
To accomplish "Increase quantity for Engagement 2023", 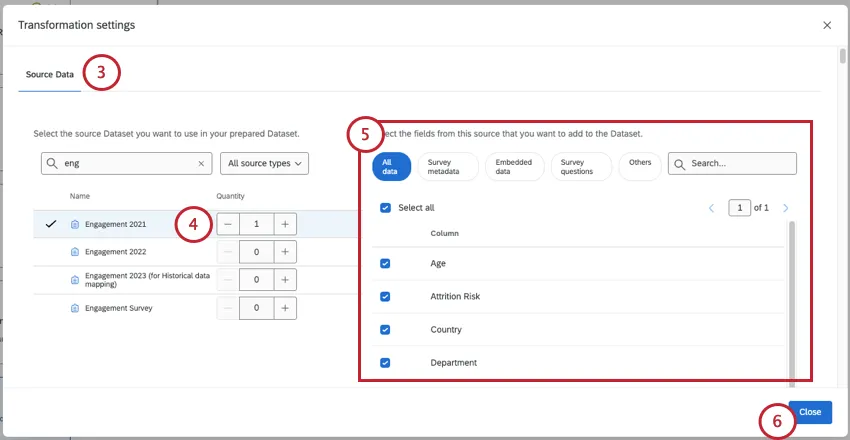I will click(285, 280).
